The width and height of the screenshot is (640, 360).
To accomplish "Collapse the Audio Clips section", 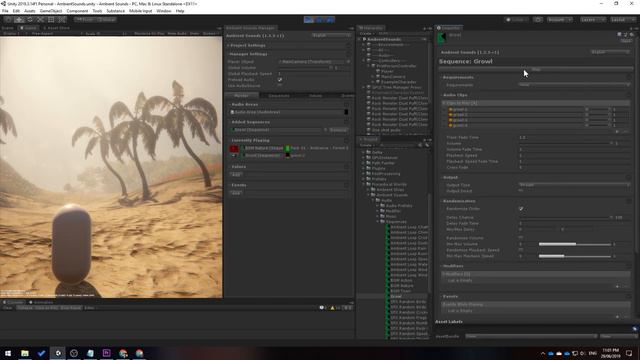I will coord(455,95).
